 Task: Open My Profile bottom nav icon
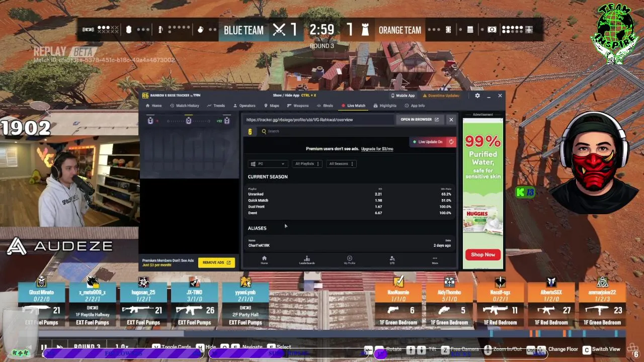pyautogui.click(x=349, y=260)
